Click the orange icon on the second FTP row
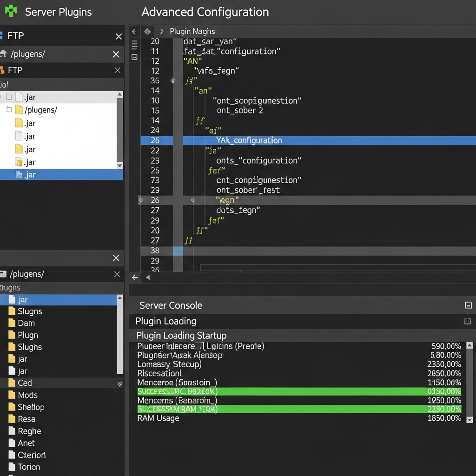 2,70
